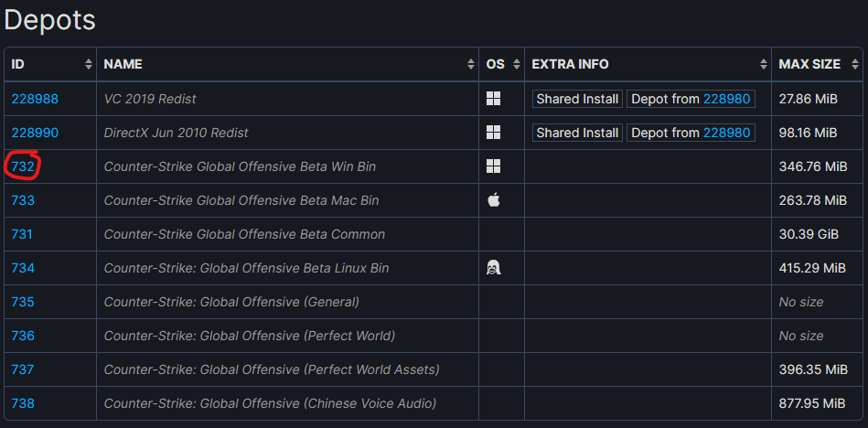This screenshot has width=868, height=428.
Task: Click the Linux penguin icon for depot 734
Action: [493, 268]
